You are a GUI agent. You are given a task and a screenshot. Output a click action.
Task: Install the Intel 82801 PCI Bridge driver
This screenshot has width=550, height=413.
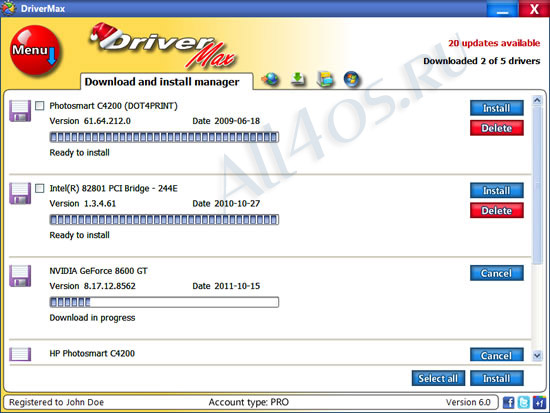497,191
